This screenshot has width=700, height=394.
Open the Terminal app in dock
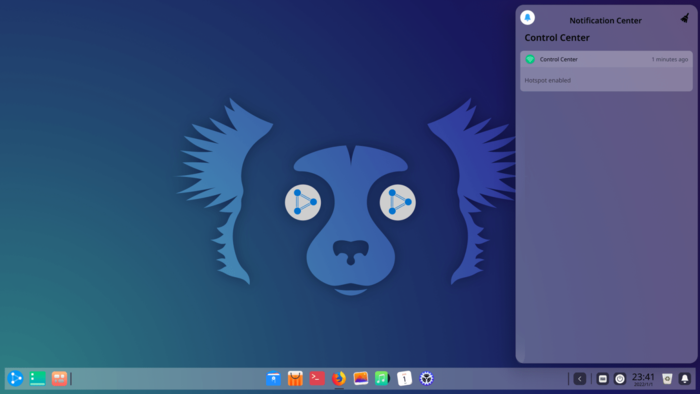pyautogui.click(x=317, y=378)
